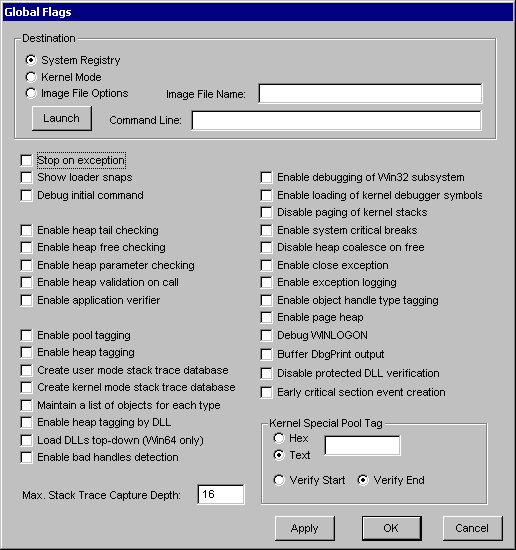516x550 pixels.
Task: Click the Command Line text box
Action: point(336,121)
